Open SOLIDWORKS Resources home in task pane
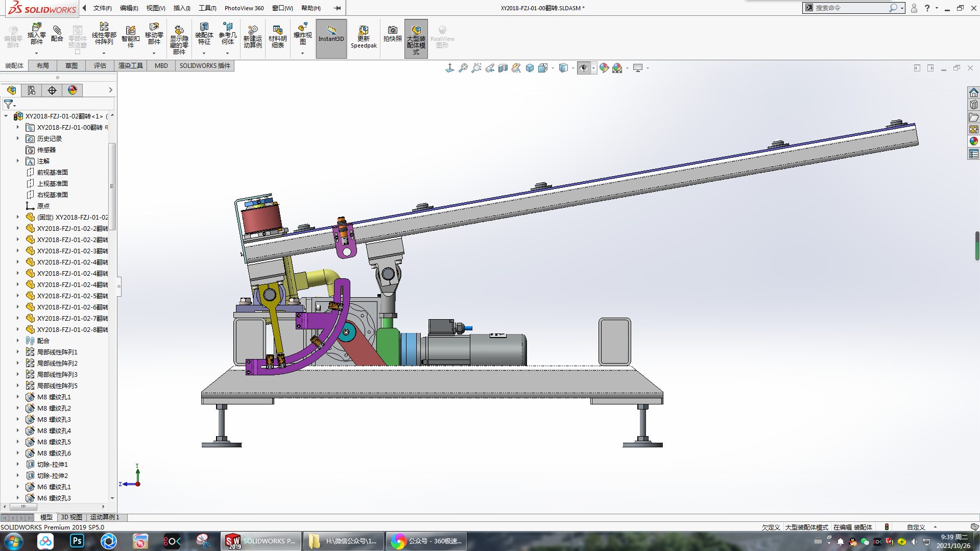Viewport: 980px width, 551px height. click(x=974, y=92)
